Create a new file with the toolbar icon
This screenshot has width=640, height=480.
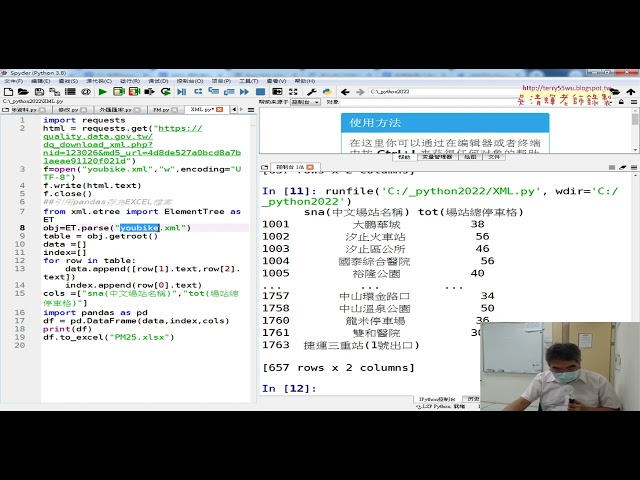(8, 92)
